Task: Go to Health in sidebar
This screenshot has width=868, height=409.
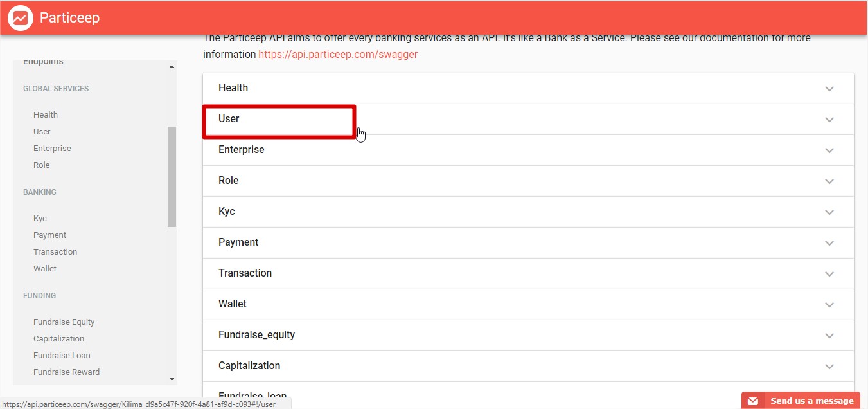Action: [46, 114]
